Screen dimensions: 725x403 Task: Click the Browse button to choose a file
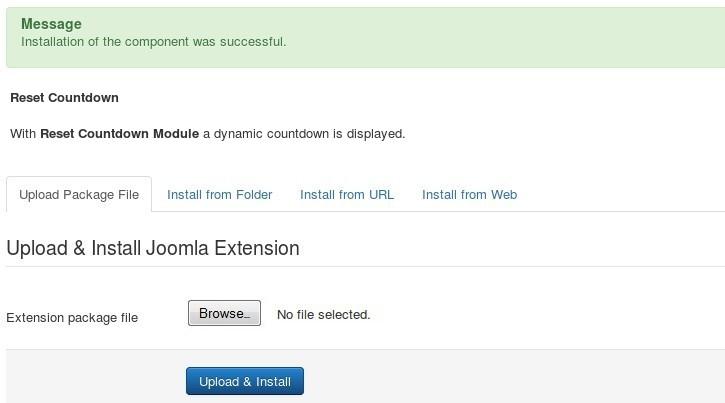224,313
